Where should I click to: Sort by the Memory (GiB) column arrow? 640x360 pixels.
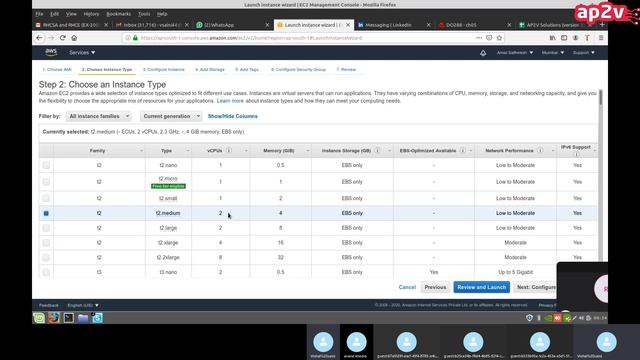click(x=307, y=151)
